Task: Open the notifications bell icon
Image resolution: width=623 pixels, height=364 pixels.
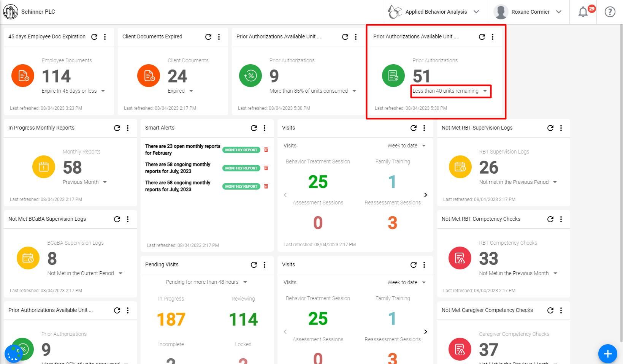Action: point(583,12)
